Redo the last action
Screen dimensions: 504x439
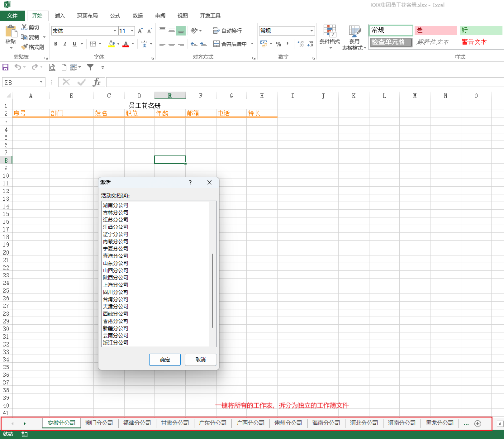click(x=35, y=67)
